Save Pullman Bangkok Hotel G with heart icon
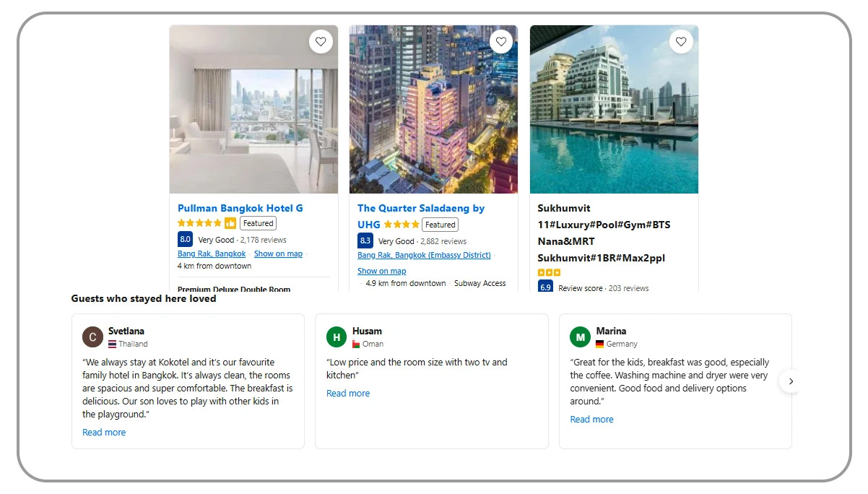Screen dimensions: 868x494 click(321, 42)
